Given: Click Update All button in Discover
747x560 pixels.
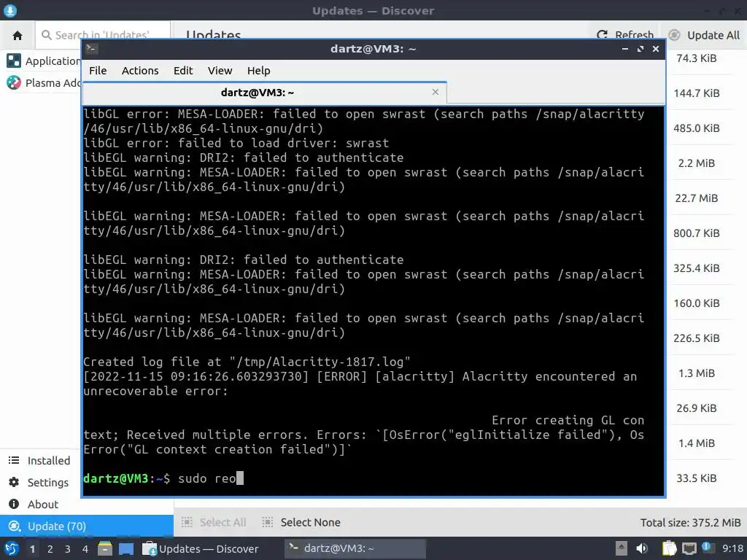Looking at the screenshot, I should [704, 35].
